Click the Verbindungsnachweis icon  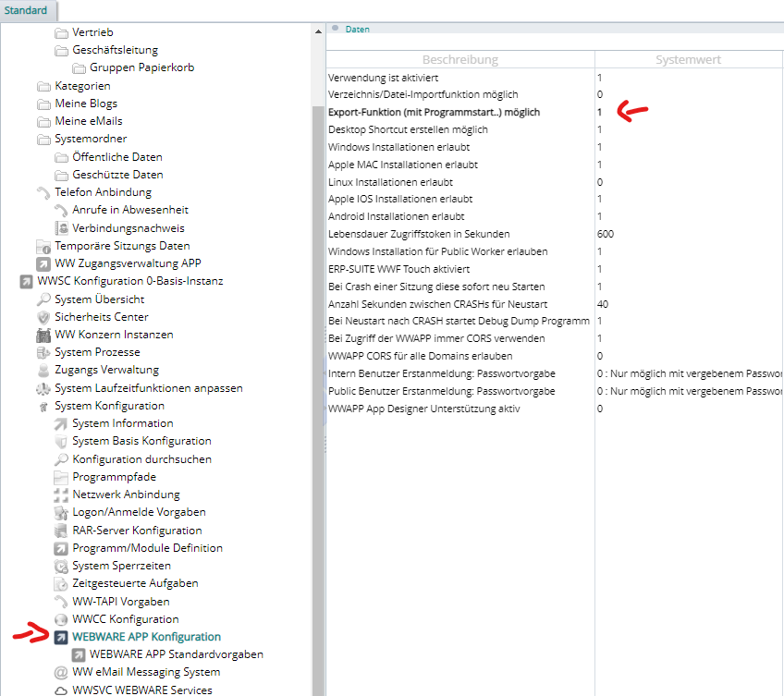pyautogui.click(x=61, y=228)
